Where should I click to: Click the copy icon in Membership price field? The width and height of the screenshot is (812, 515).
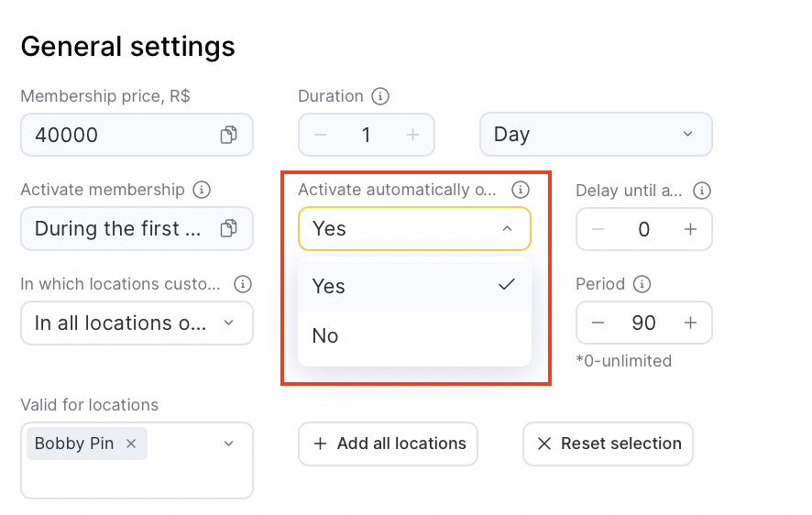point(228,135)
